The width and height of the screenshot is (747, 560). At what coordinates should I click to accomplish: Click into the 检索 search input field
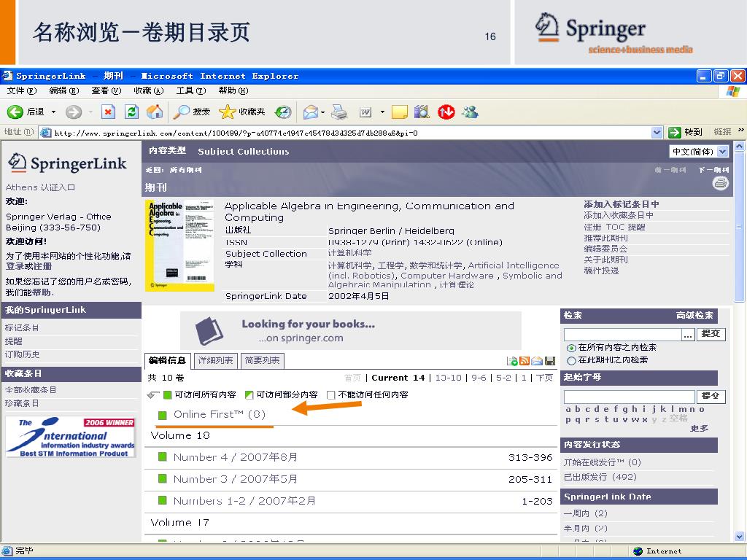click(623, 334)
